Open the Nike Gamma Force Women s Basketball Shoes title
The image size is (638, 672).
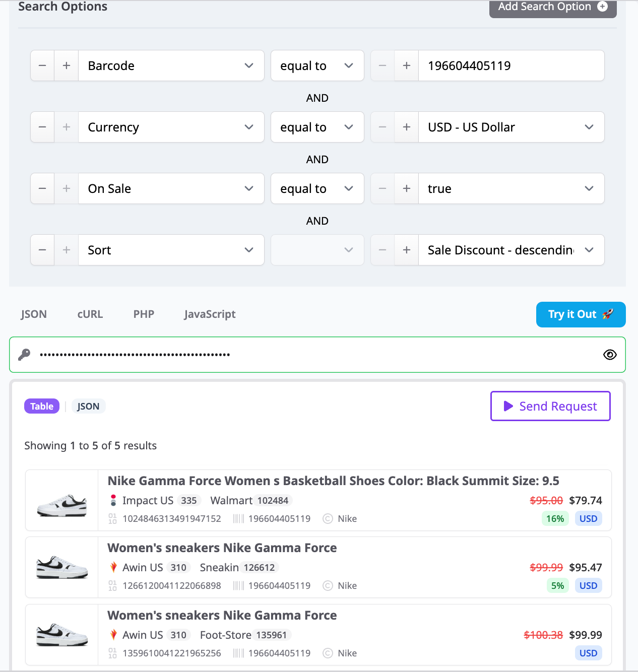(333, 481)
